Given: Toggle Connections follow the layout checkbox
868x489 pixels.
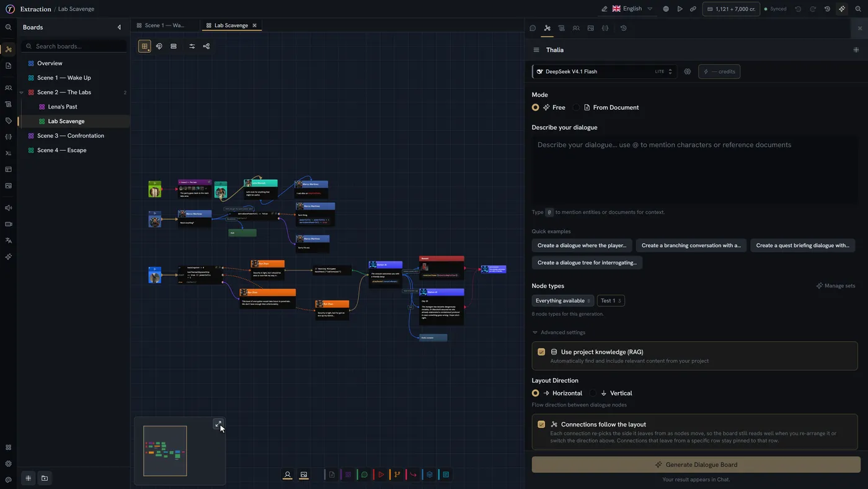Looking at the screenshot, I should pos(541,424).
